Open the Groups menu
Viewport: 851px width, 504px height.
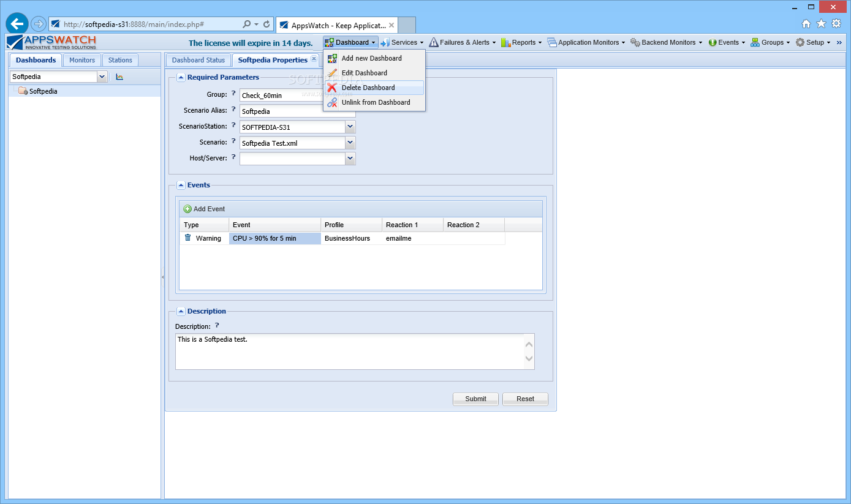pyautogui.click(x=771, y=42)
